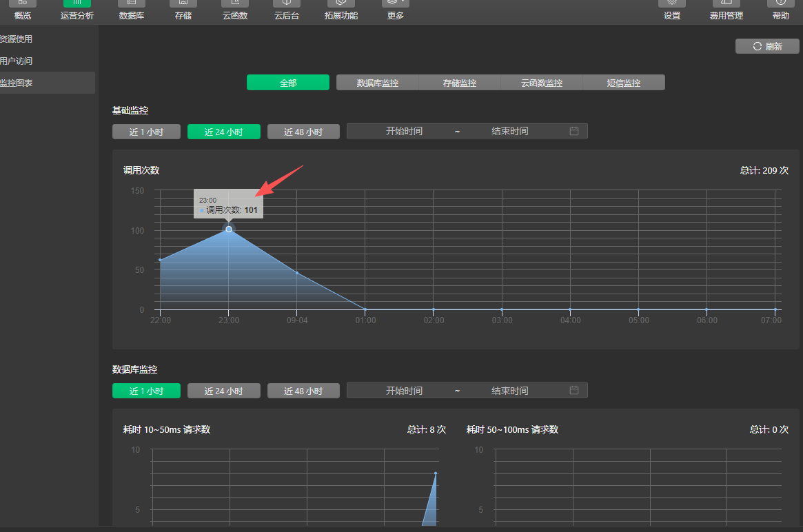Image resolution: width=803 pixels, height=532 pixels.
Task: Click 结束时间 field in 数据库监控
Action: tap(509, 390)
